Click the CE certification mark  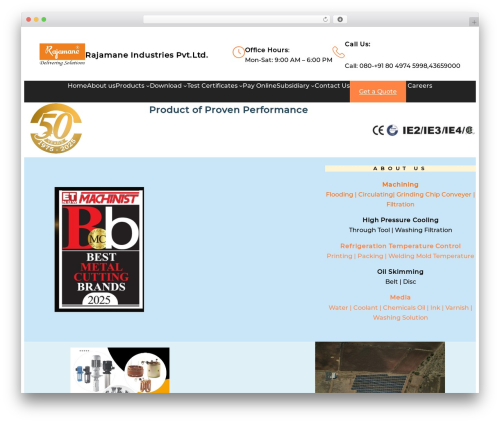378,130
